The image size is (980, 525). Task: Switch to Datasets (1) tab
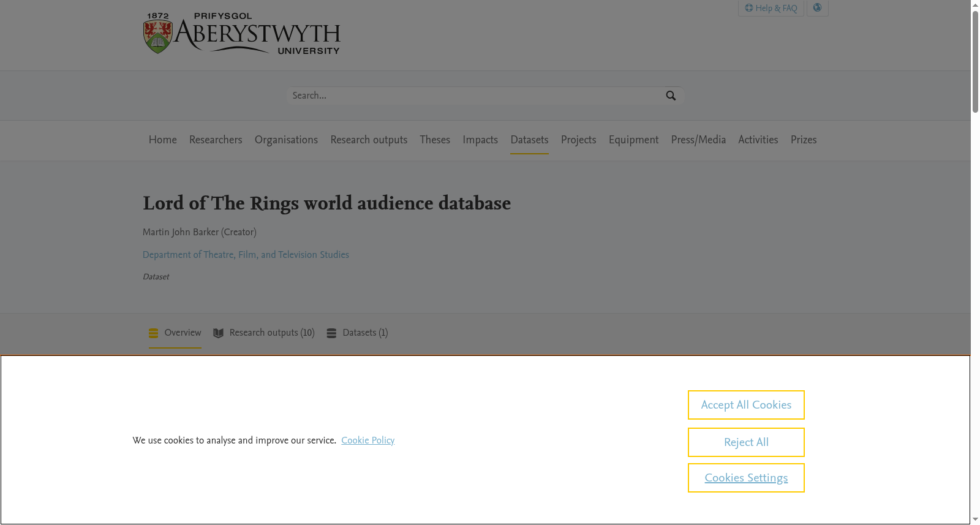click(357, 333)
